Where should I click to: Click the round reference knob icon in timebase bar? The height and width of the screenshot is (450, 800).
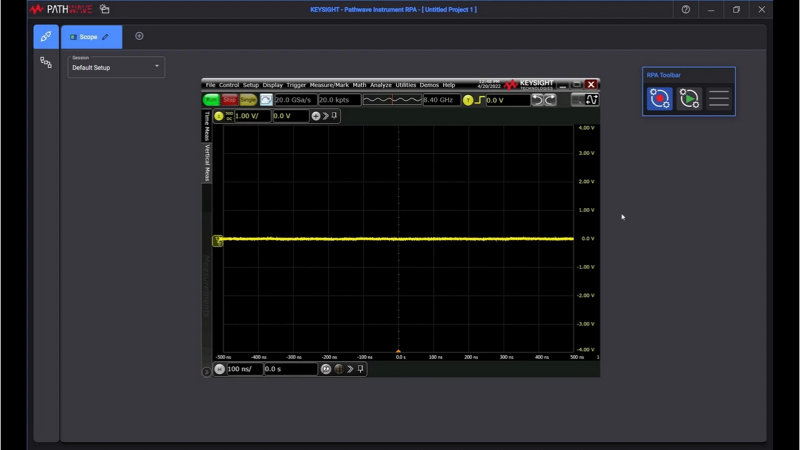point(339,369)
